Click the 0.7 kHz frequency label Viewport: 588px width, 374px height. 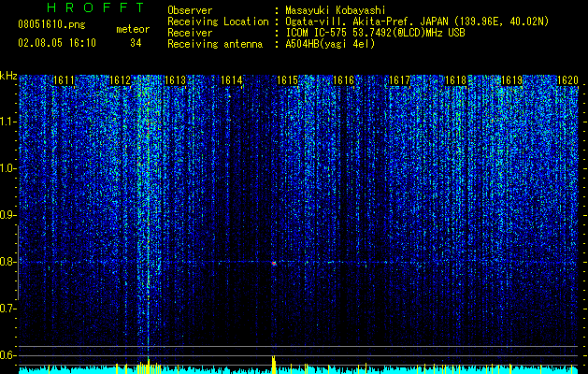8,309
